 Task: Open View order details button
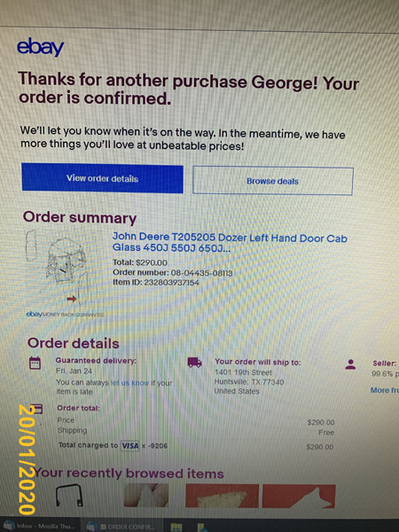pyautogui.click(x=103, y=178)
